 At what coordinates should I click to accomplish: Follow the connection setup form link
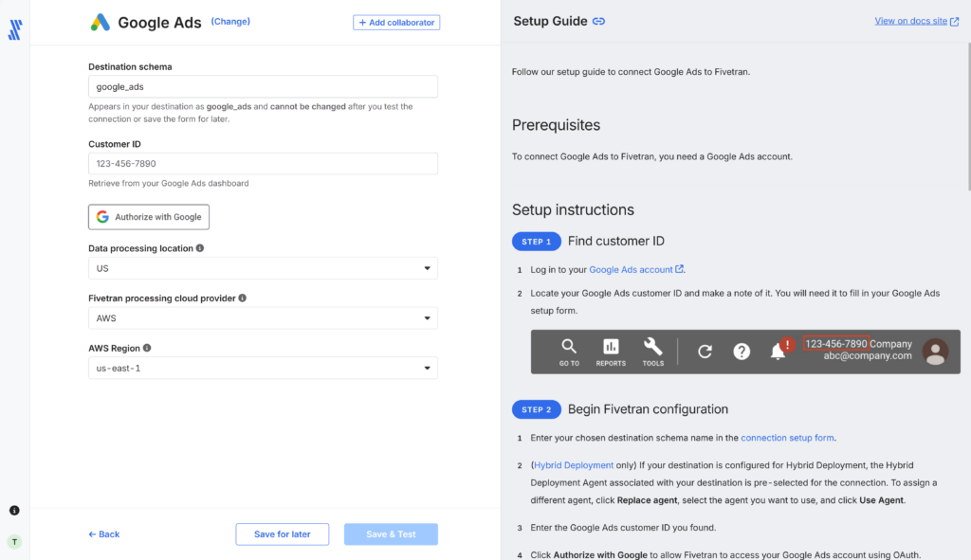pos(787,438)
